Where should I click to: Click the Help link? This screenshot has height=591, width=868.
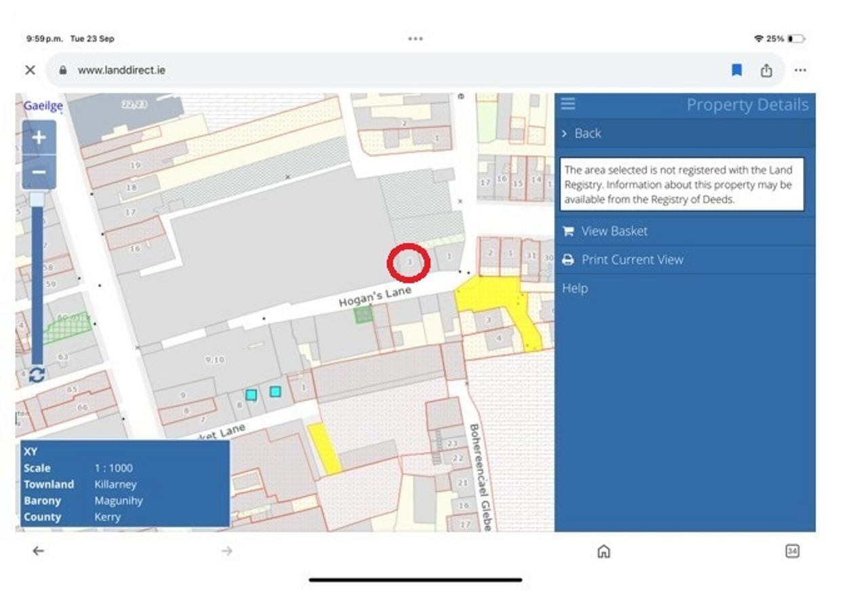(x=575, y=288)
